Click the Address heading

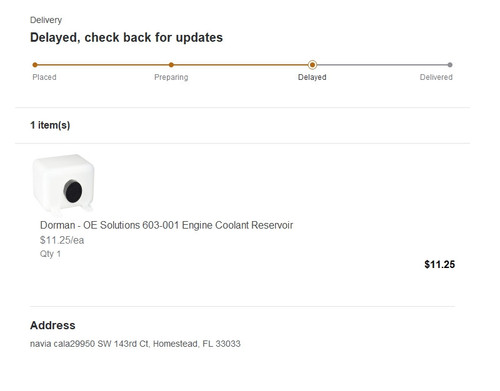53,325
